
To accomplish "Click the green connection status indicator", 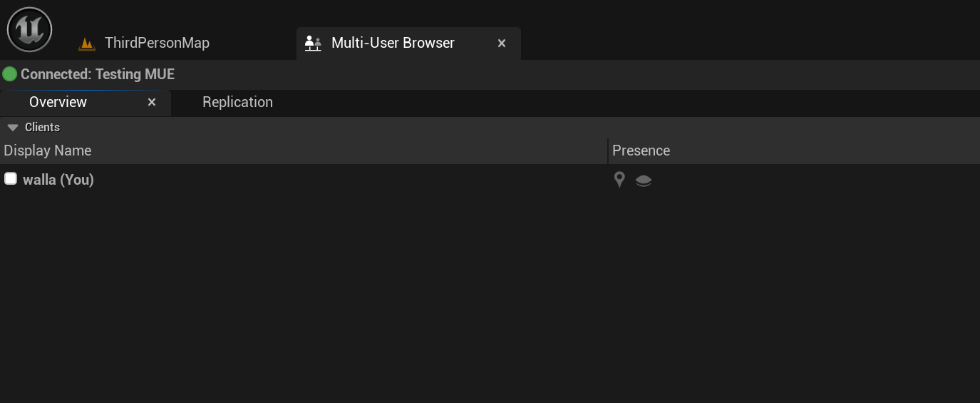I will pyautogui.click(x=10, y=74).
